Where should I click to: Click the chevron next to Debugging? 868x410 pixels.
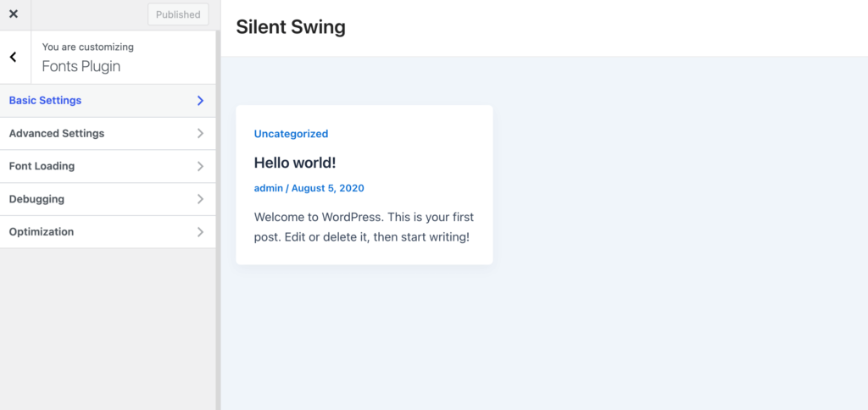[x=200, y=199]
